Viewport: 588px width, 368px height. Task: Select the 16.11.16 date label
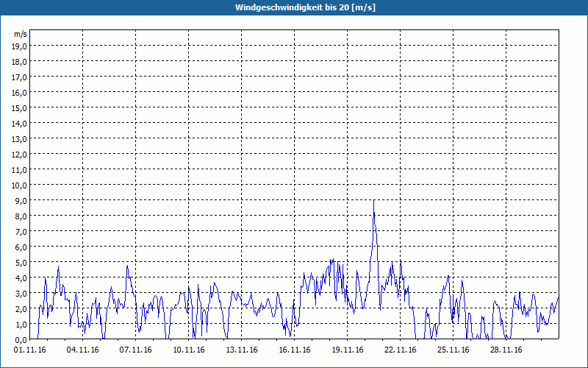[x=295, y=350]
